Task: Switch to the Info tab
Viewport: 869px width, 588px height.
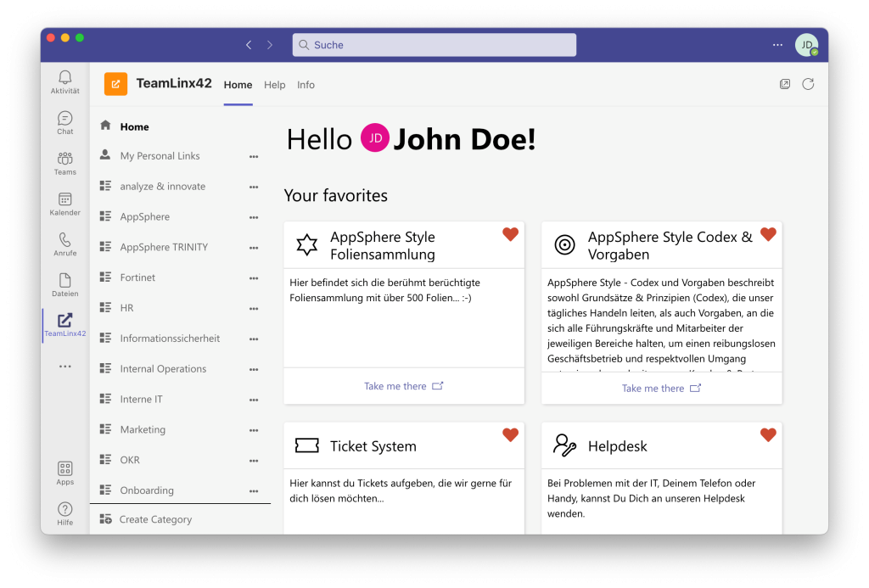Action: [306, 85]
